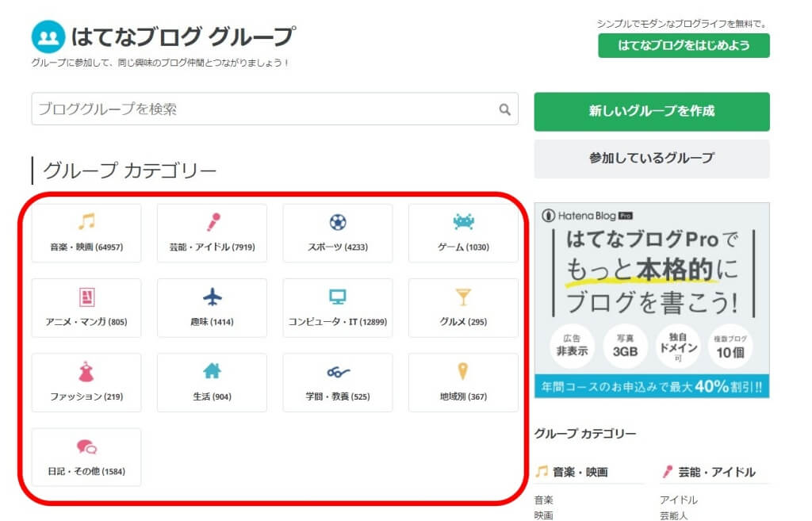This screenshot has height=521, width=812.
Task: Open the 生活 (904) category label
Action: [213, 396]
